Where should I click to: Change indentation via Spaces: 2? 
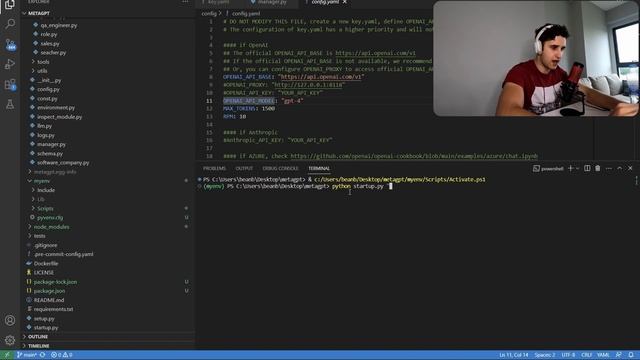pos(545,355)
